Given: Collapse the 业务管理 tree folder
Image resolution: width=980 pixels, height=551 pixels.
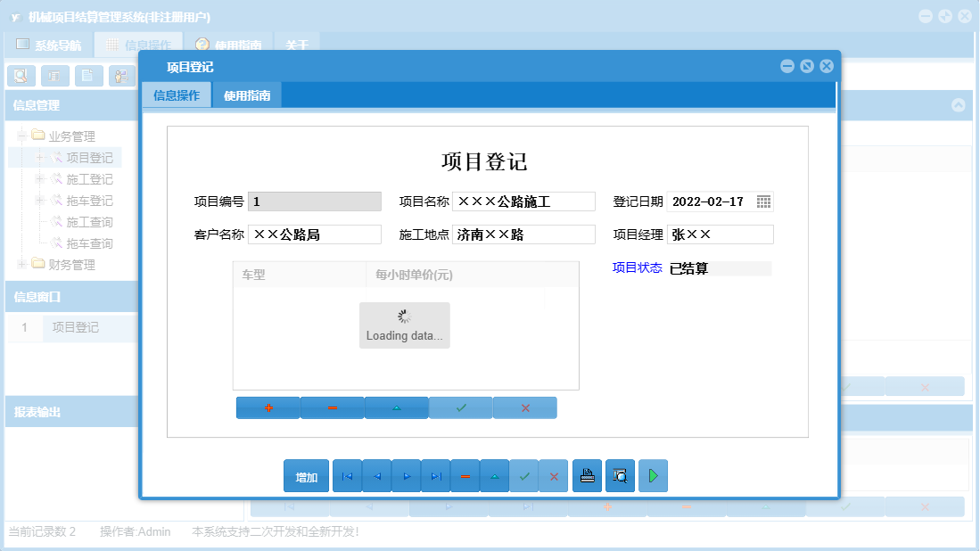Looking at the screenshot, I should tap(20, 136).
